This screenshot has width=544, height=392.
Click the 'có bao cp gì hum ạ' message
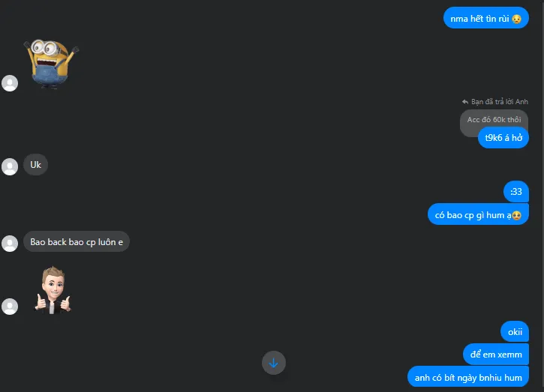(478, 214)
